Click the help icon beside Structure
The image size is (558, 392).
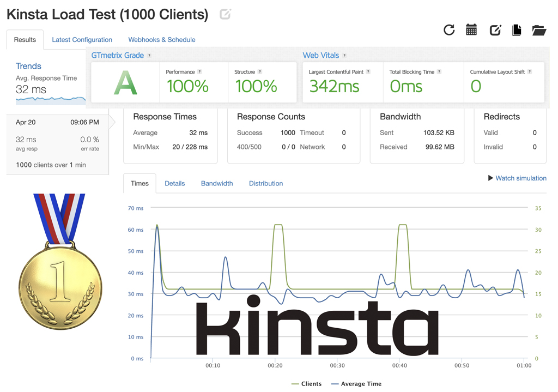point(260,71)
